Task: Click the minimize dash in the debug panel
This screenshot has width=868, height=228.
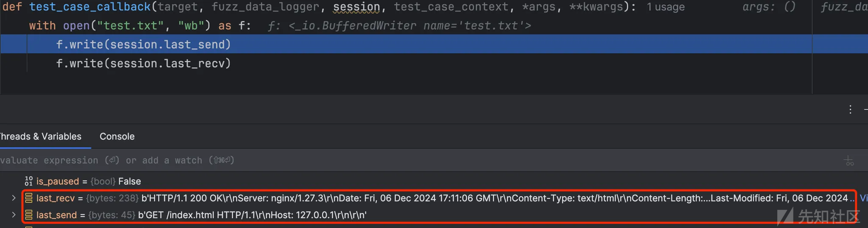Action: [x=865, y=110]
